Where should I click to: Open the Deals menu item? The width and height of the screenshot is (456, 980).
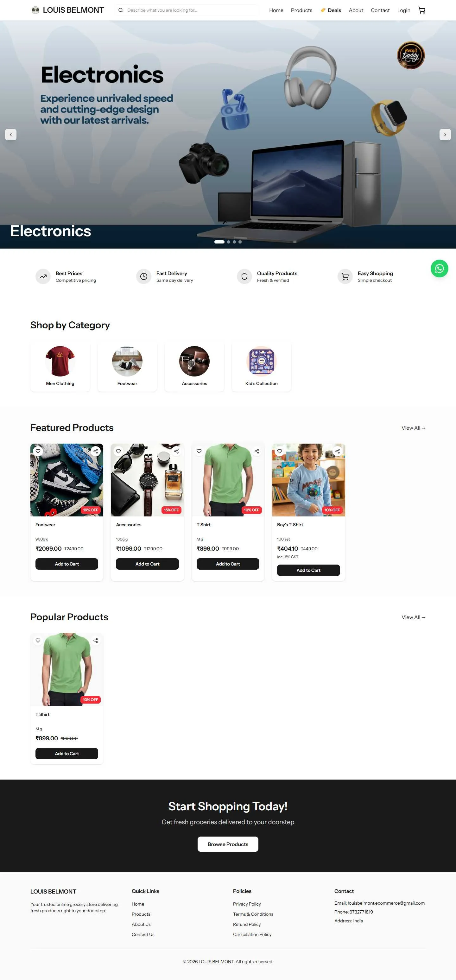point(331,10)
